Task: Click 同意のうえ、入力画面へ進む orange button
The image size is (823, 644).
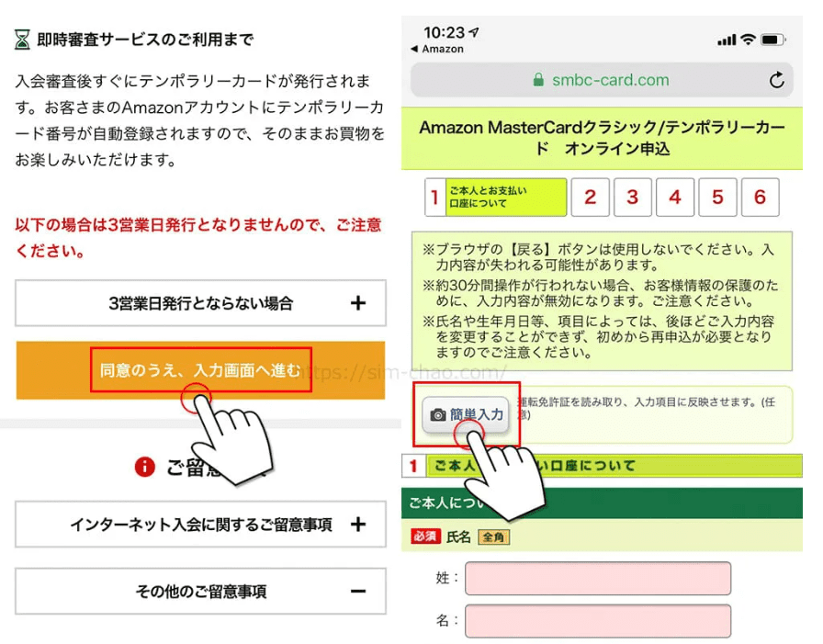Action: [200, 370]
